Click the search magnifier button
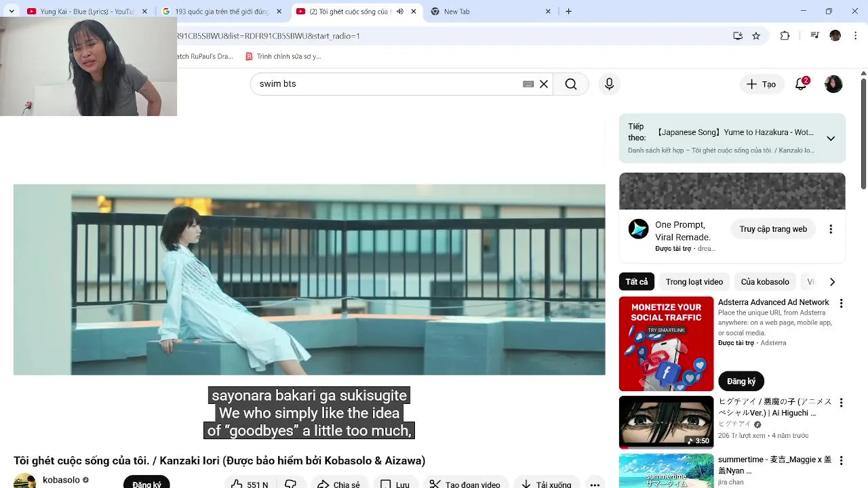The height and width of the screenshot is (488, 868). 571,84
